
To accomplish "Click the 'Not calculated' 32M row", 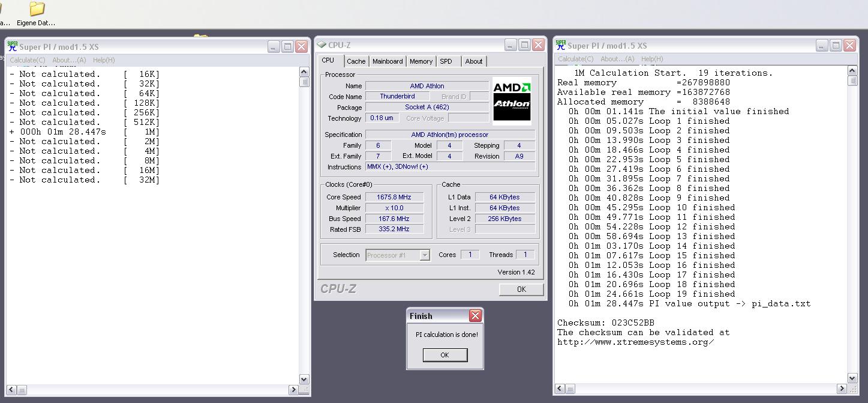I will (85, 180).
